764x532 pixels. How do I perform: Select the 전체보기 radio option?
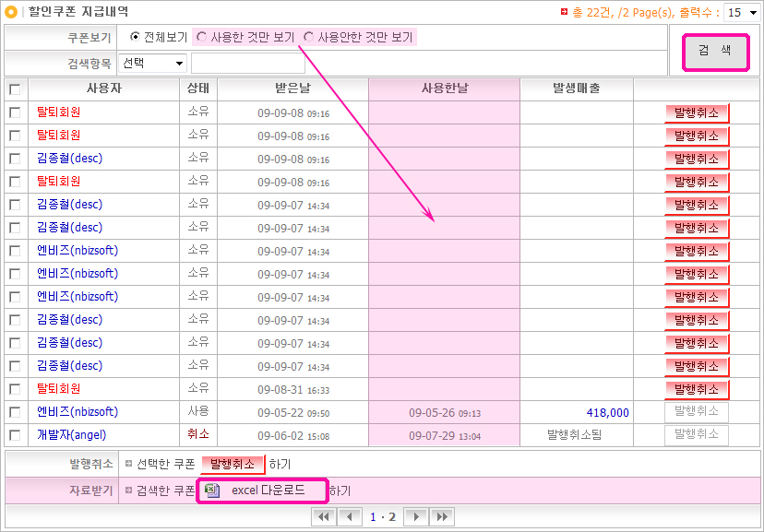point(136,38)
